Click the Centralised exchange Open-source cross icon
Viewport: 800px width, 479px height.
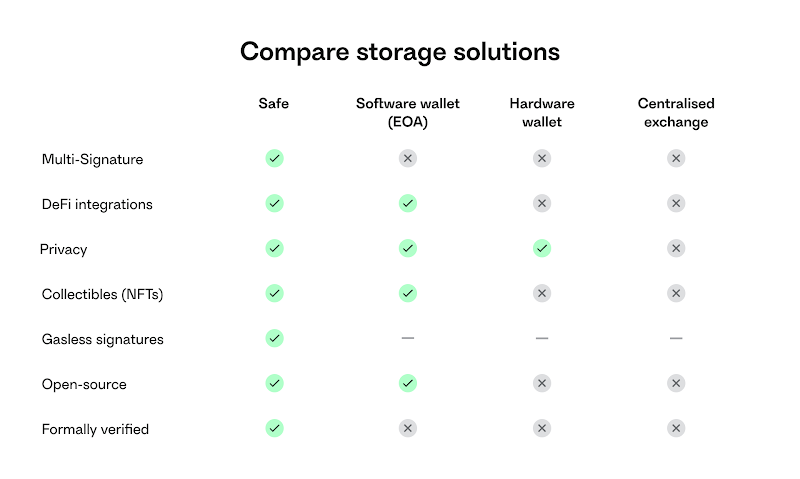pos(676,383)
